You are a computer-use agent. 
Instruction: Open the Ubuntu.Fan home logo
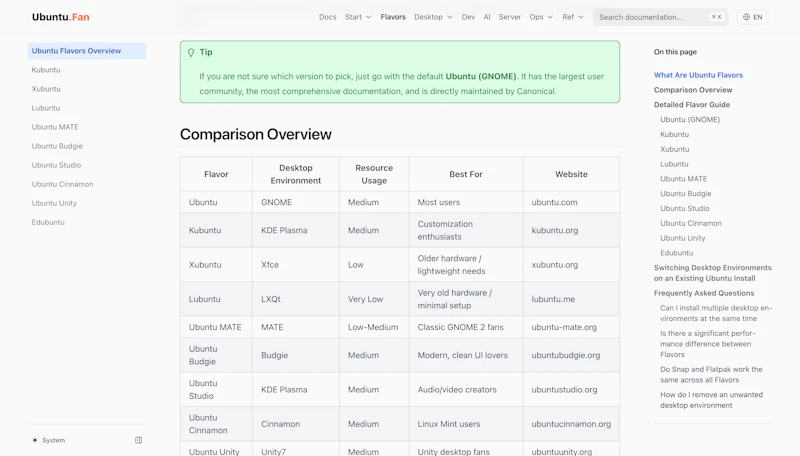(60, 17)
